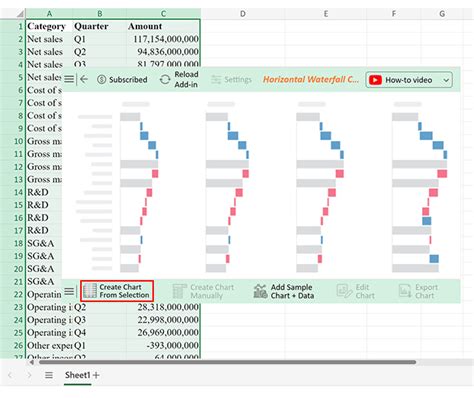Click next sheet navigation arrow
The width and height of the screenshot is (474, 398).
(x=29, y=375)
